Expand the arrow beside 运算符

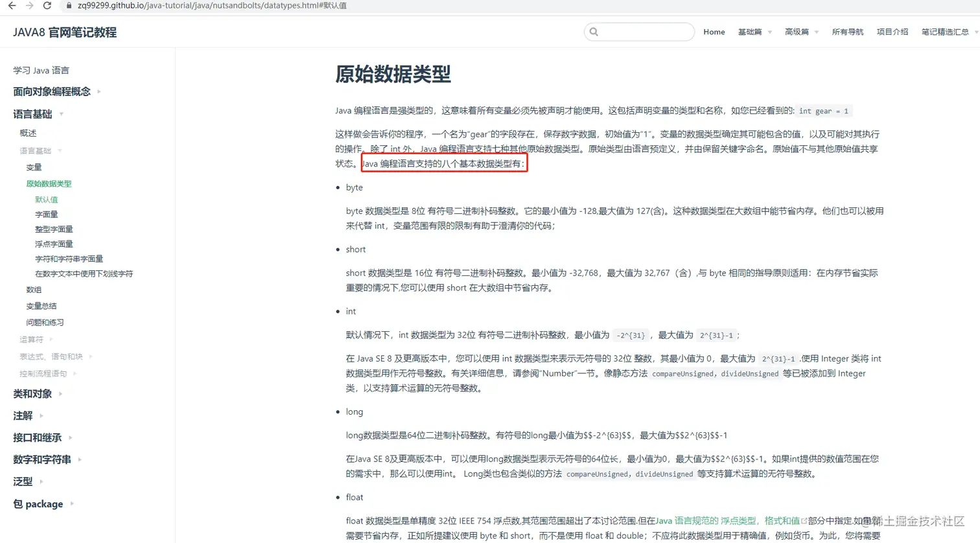tap(51, 340)
